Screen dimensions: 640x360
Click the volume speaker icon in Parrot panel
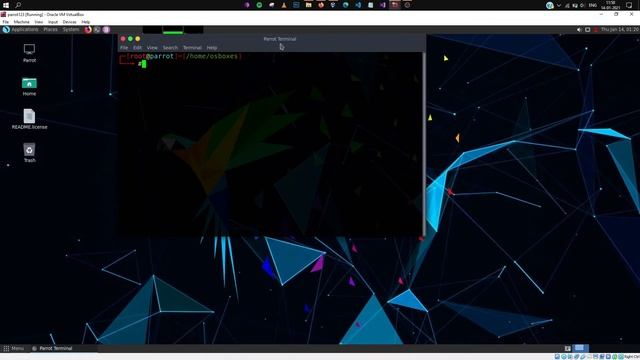coord(579,29)
